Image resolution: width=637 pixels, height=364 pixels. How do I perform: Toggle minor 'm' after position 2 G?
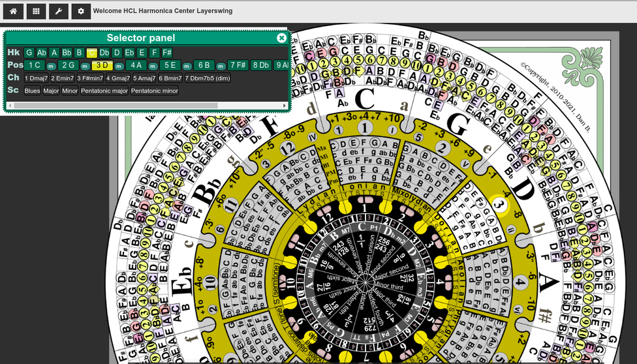point(85,66)
